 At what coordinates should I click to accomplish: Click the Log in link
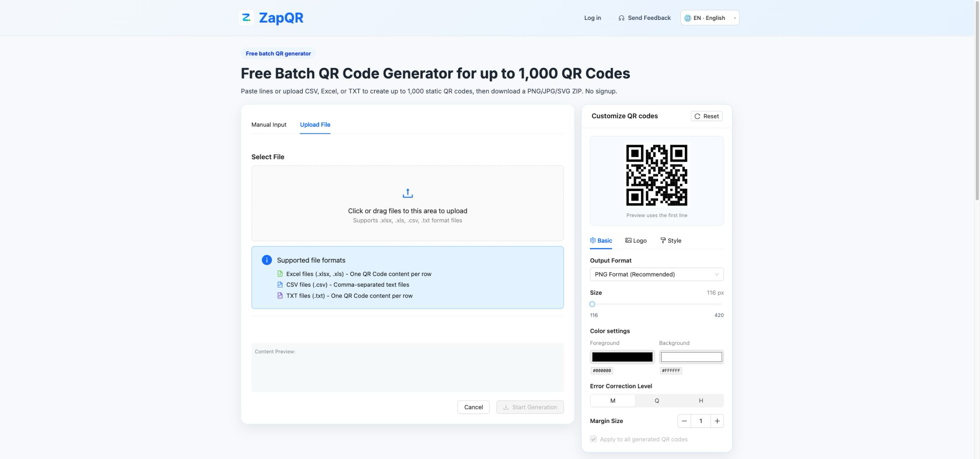[592, 18]
